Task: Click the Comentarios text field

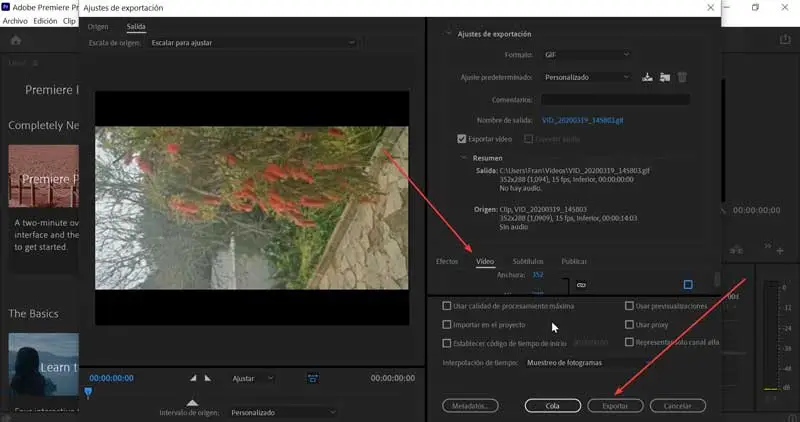Action: 615,100
